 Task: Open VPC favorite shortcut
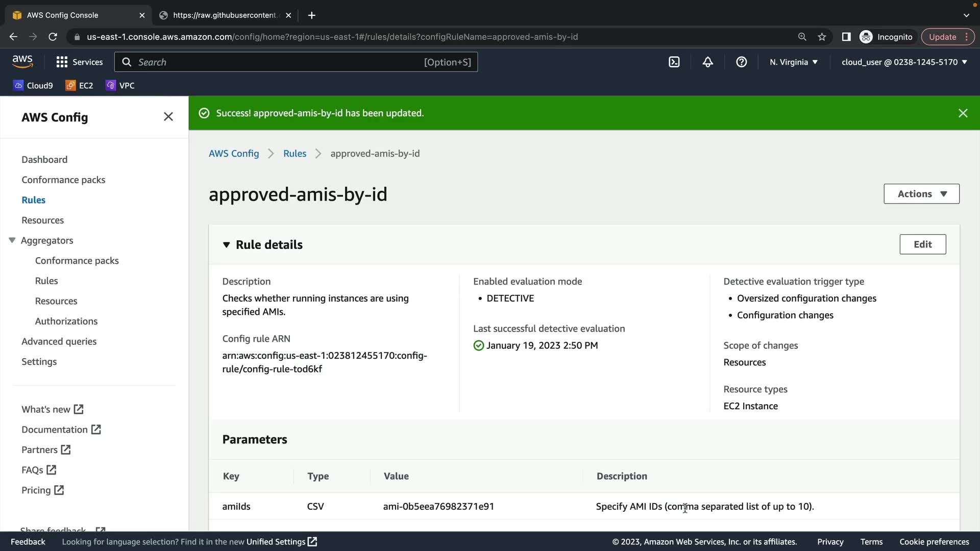(x=120, y=86)
